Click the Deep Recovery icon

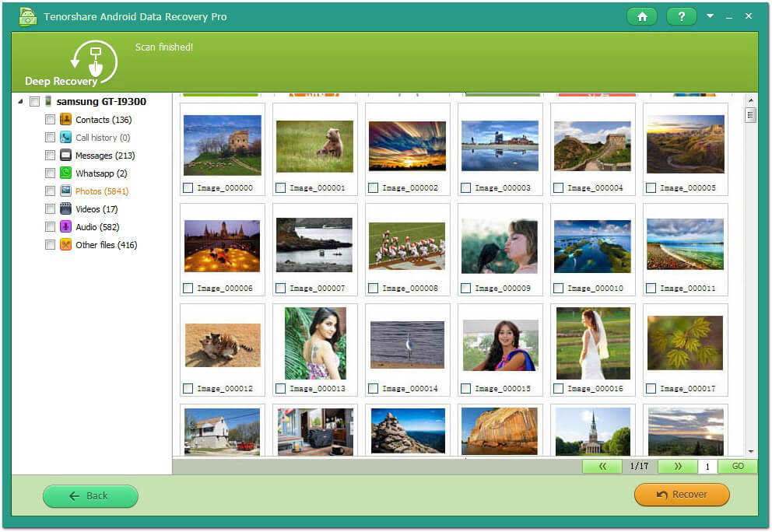click(x=93, y=62)
